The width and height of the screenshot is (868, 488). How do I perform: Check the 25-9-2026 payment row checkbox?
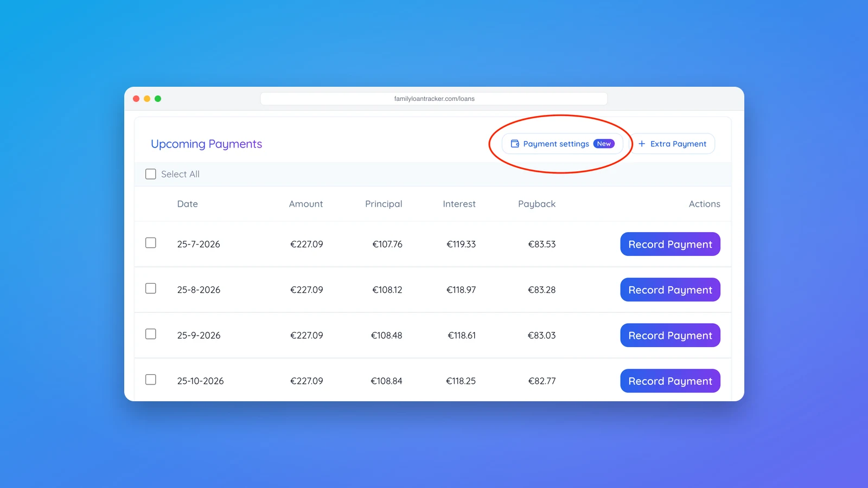click(151, 334)
